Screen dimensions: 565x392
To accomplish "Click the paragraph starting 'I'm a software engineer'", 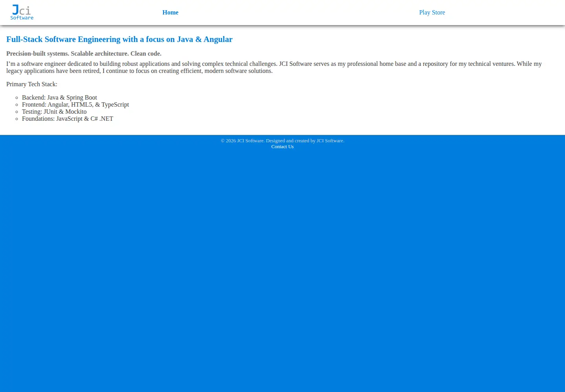I will coord(274,67).
